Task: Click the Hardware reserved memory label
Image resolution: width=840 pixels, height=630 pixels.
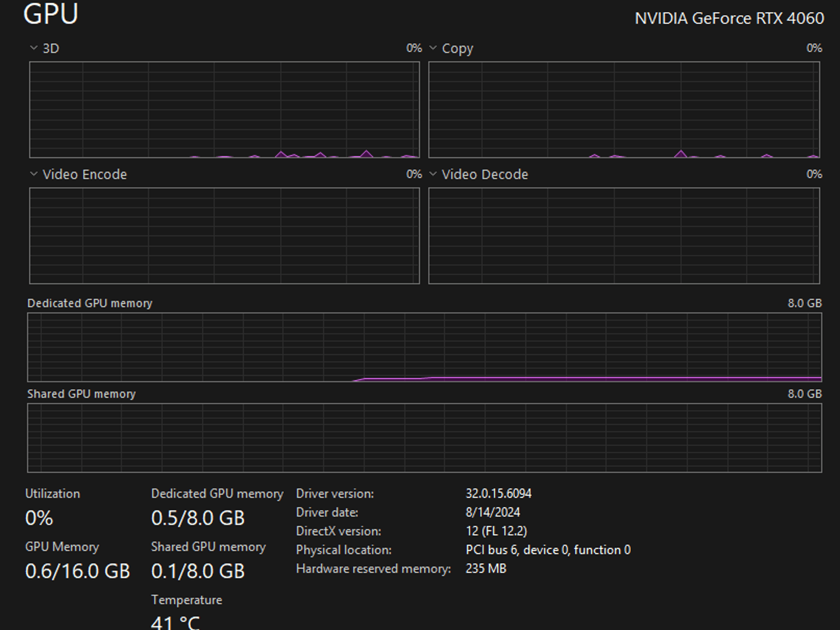Action: point(373,569)
